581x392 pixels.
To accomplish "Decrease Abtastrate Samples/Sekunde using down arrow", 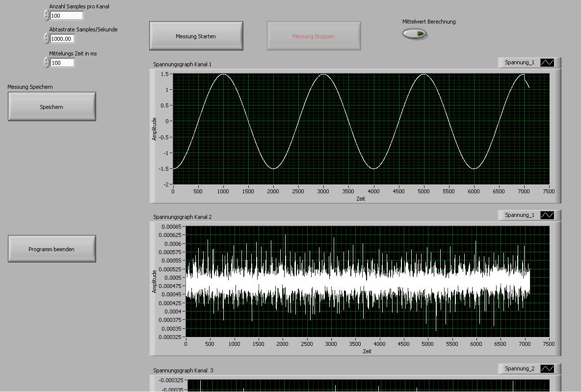I will 47,41.
